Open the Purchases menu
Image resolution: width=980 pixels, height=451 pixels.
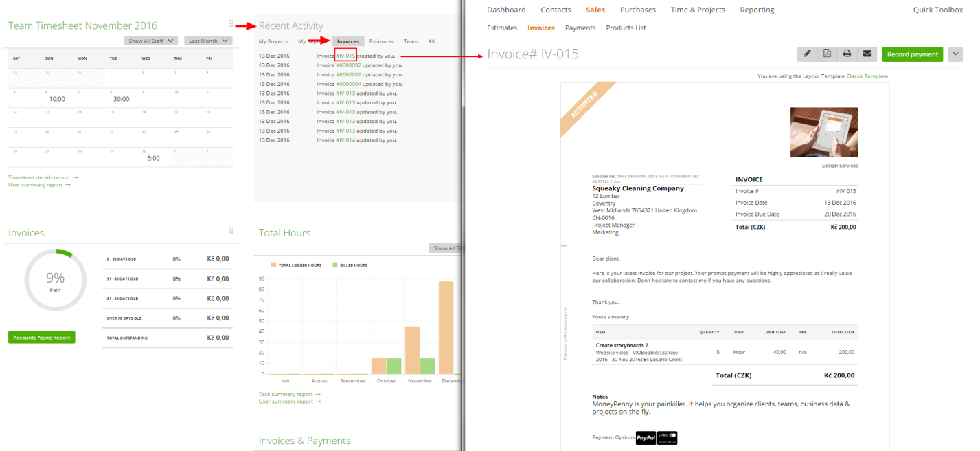(x=638, y=10)
